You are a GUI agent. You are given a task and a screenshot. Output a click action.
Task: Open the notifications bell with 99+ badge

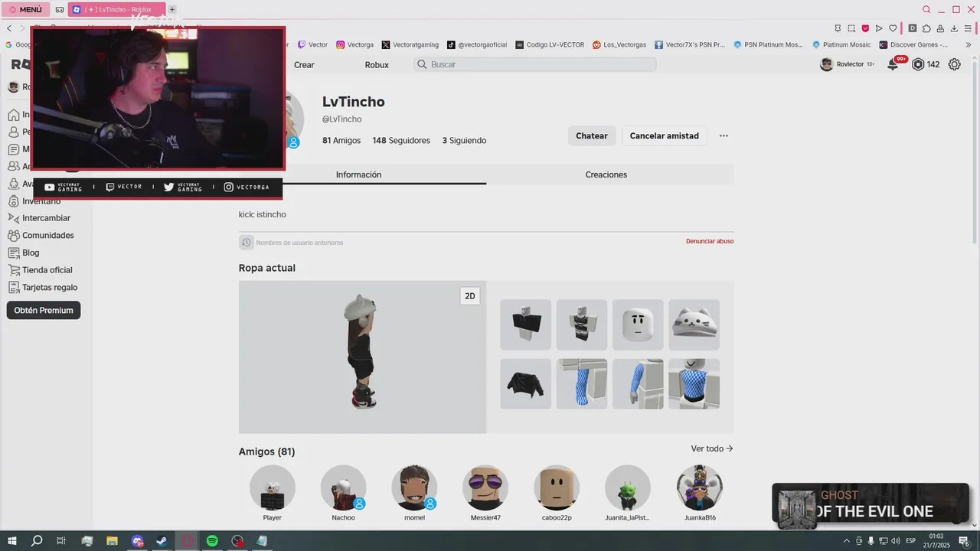[x=893, y=64]
